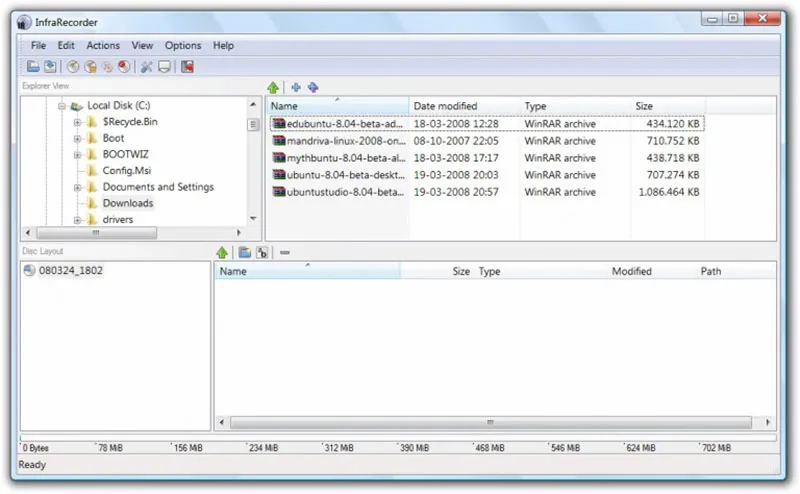Click the 08-10-2007 22:05 date cell

456,141
